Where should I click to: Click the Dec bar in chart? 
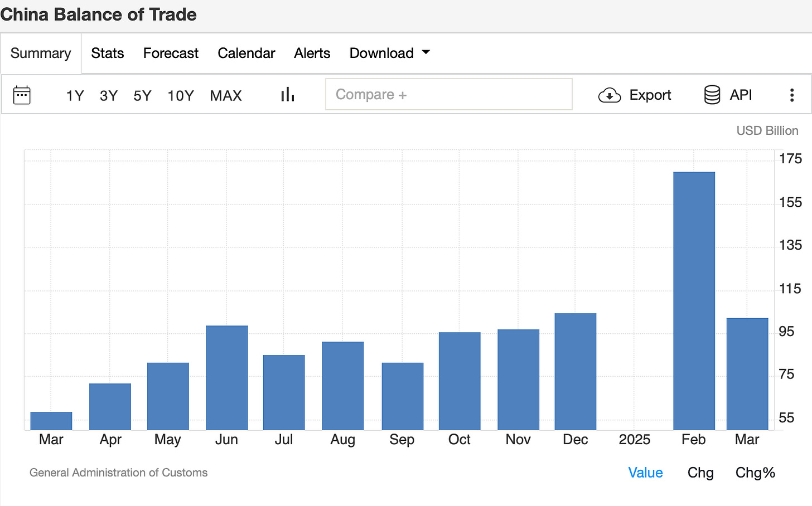click(x=576, y=372)
